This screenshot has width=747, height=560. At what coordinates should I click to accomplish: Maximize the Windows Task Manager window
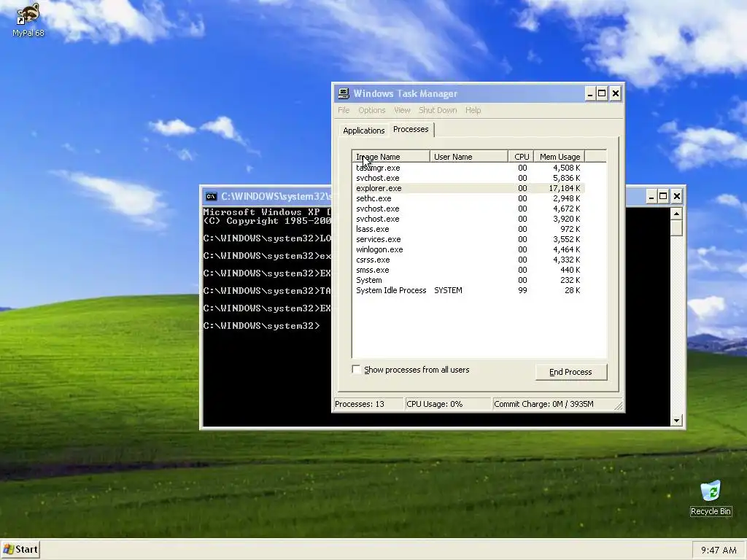point(602,94)
